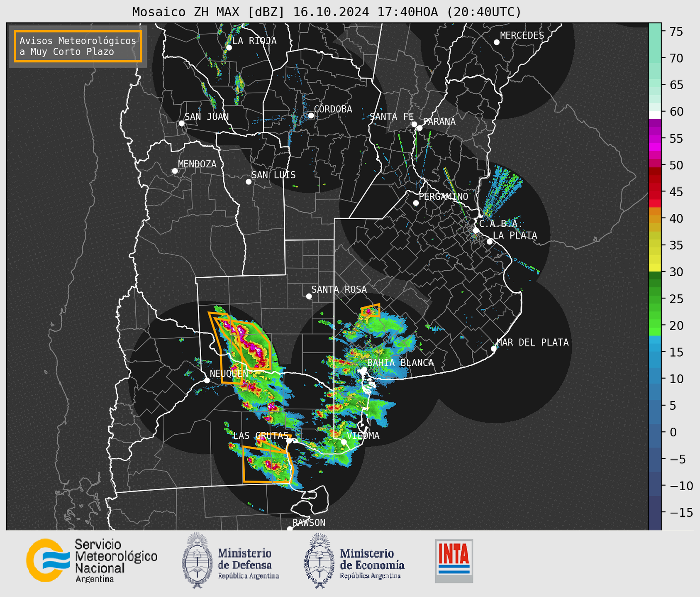
Task: Click the MAR DEL PLATA label text
Action: [x=532, y=343]
